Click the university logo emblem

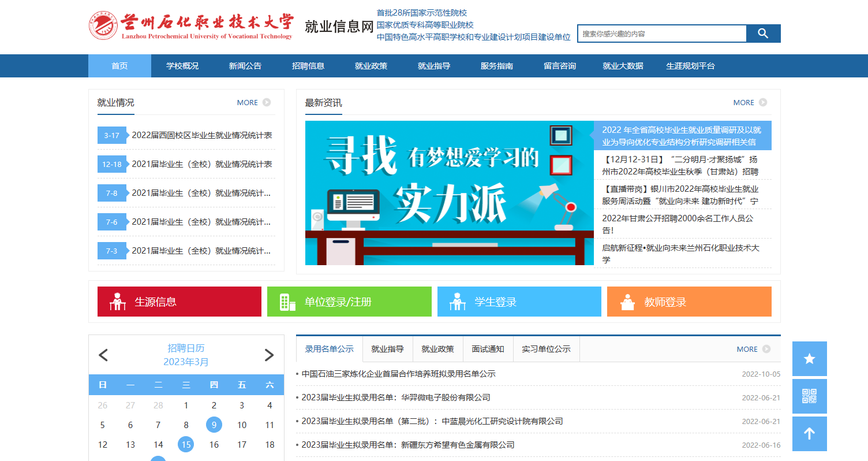pyautogui.click(x=103, y=27)
